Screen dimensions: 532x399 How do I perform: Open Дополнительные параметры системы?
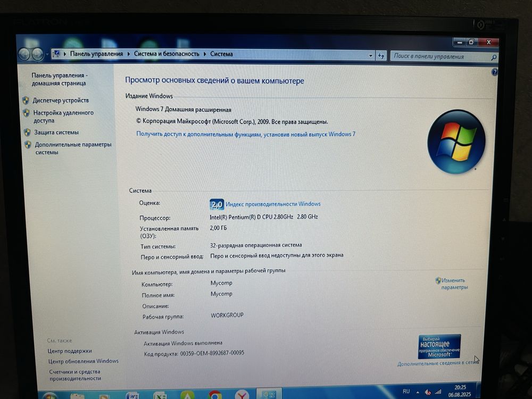click(x=73, y=148)
